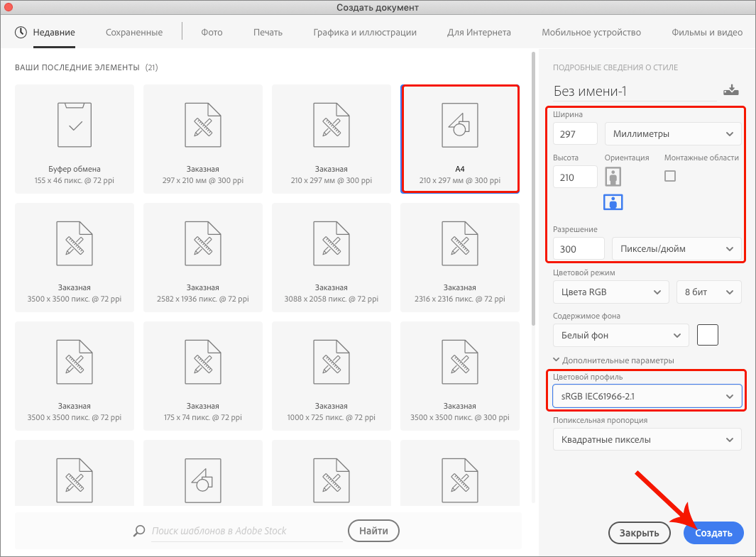Switch to the Сохраненные tab
Screen dimensions: 756x557
pos(134,32)
